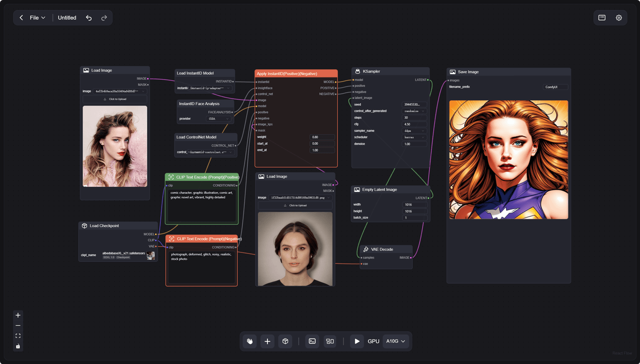Toggle the canvas lock icon

18,346
